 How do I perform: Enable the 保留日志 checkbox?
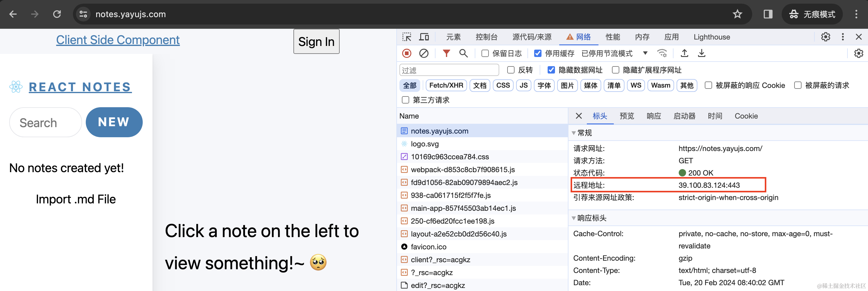point(485,53)
